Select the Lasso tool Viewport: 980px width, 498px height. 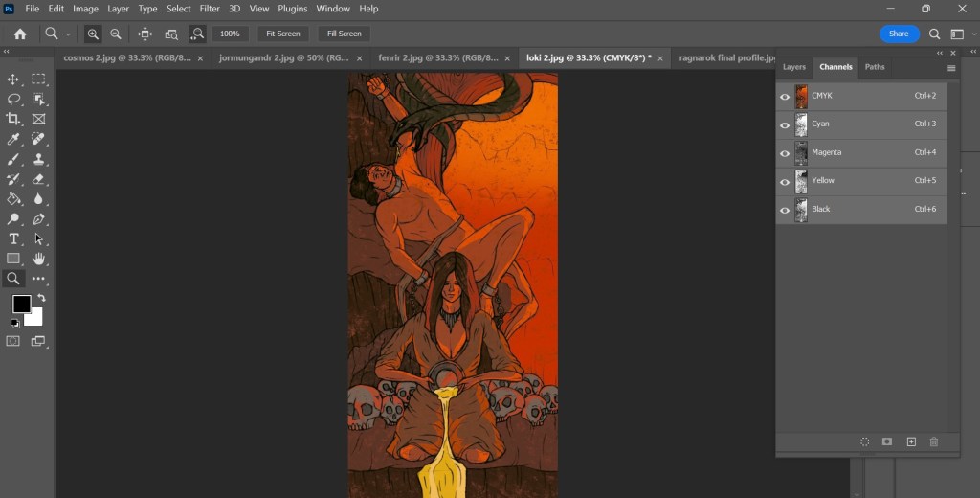click(x=13, y=100)
